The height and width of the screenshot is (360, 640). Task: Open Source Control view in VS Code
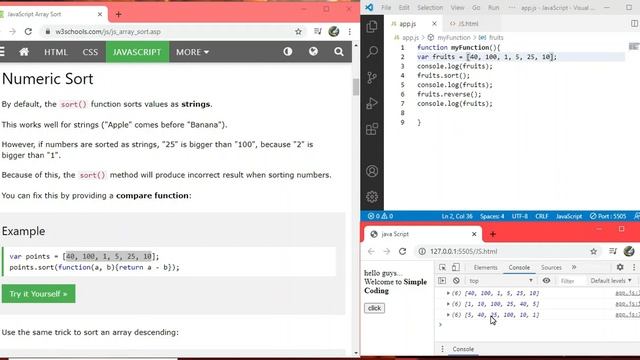pyautogui.click(x=372, y=78)
